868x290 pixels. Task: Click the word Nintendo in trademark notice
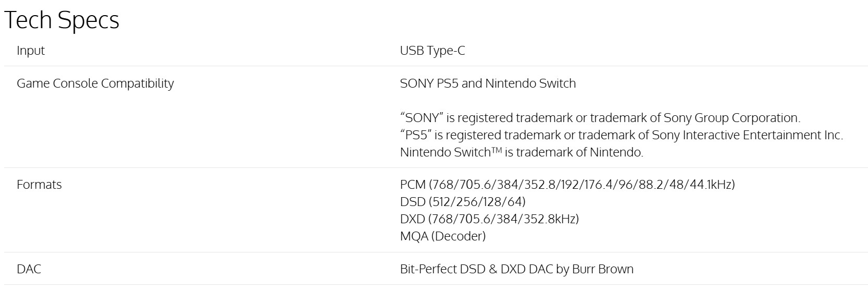point(616,152)
